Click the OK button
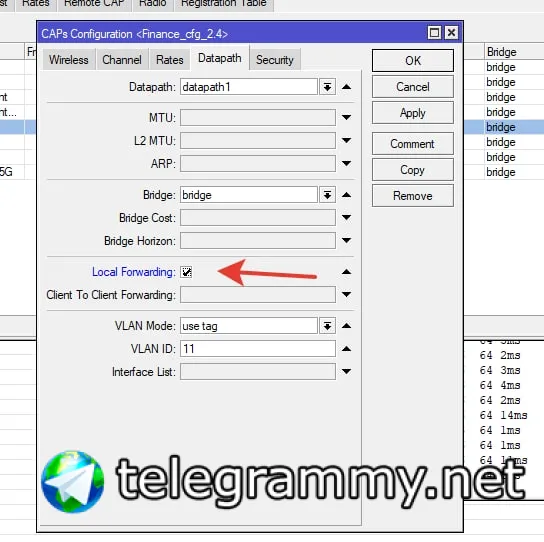 tap(413, 61)
